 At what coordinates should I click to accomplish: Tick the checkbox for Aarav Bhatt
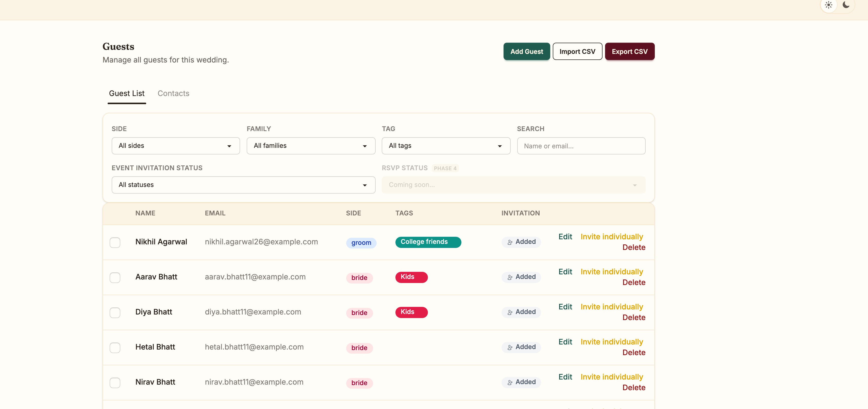[115, 277]
